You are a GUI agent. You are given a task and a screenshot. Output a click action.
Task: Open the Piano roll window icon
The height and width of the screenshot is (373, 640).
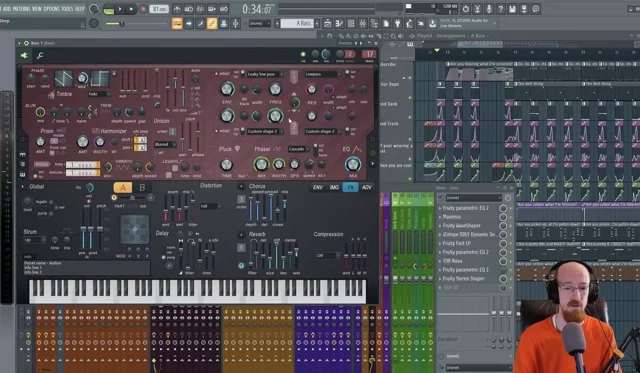(339, 24)
